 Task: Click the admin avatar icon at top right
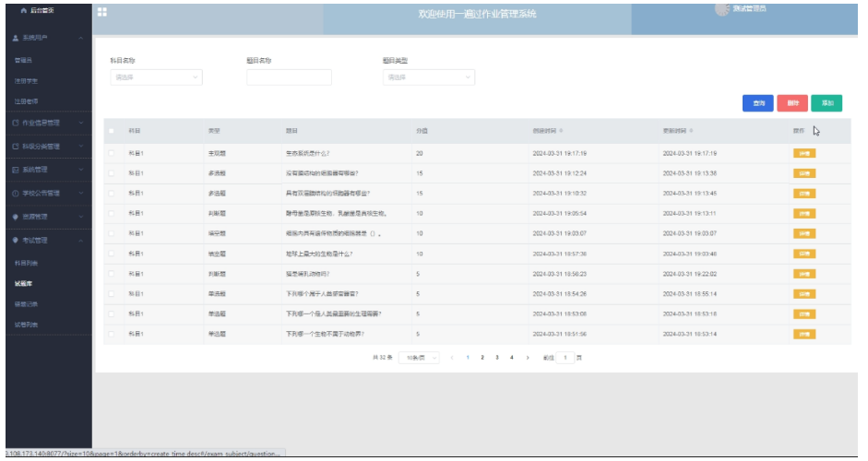(x=722, y=8)
